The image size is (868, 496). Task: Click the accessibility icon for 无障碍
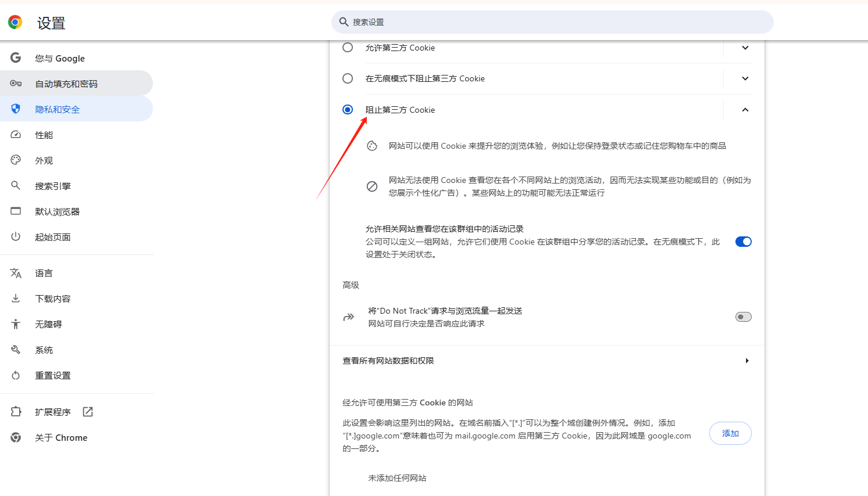tap(16, 324)
